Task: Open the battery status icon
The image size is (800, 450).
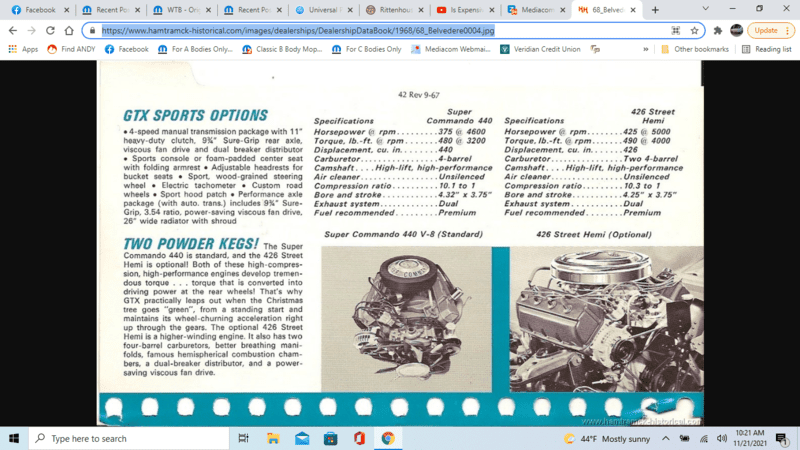Action: point(685,438)
